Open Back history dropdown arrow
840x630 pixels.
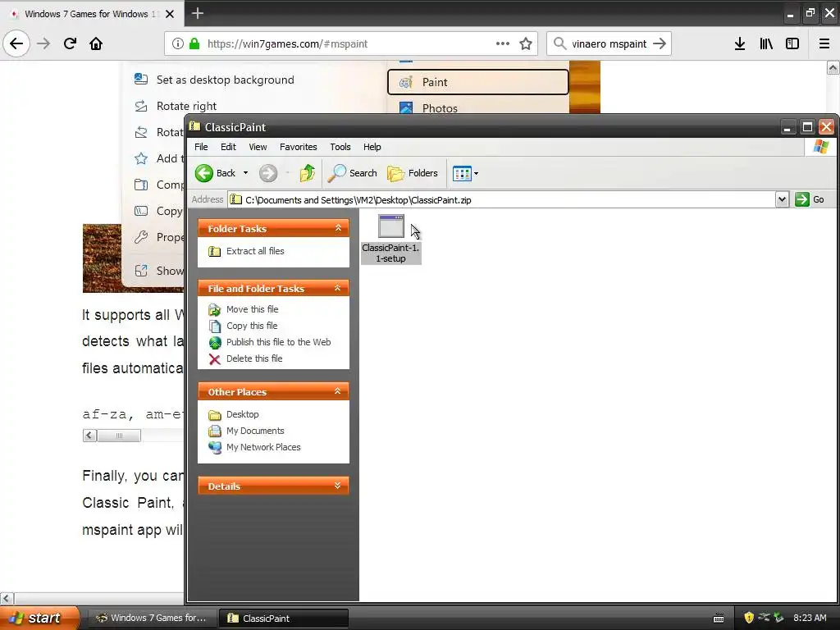[x=245, y=173]
